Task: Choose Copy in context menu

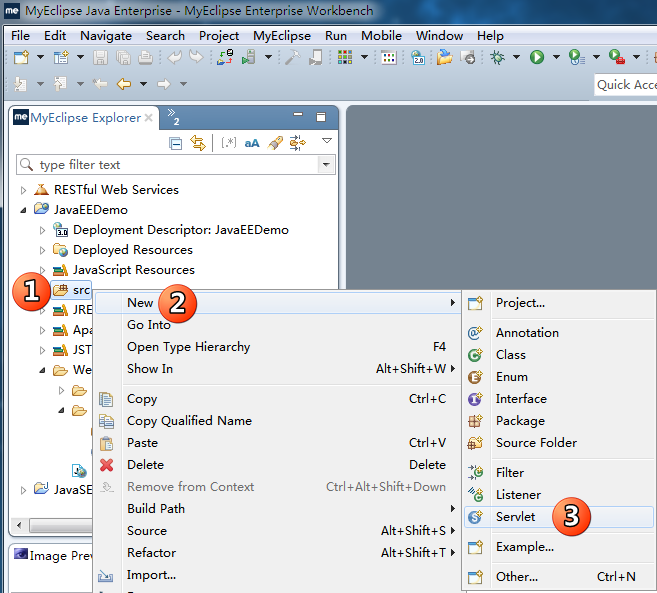Action: [x=278, y=399]
